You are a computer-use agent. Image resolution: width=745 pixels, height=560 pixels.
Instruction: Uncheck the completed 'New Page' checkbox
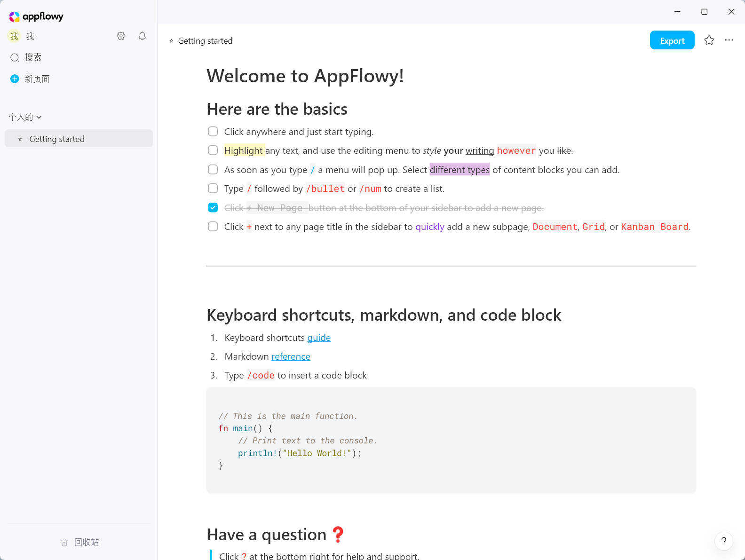click(213, 207)
